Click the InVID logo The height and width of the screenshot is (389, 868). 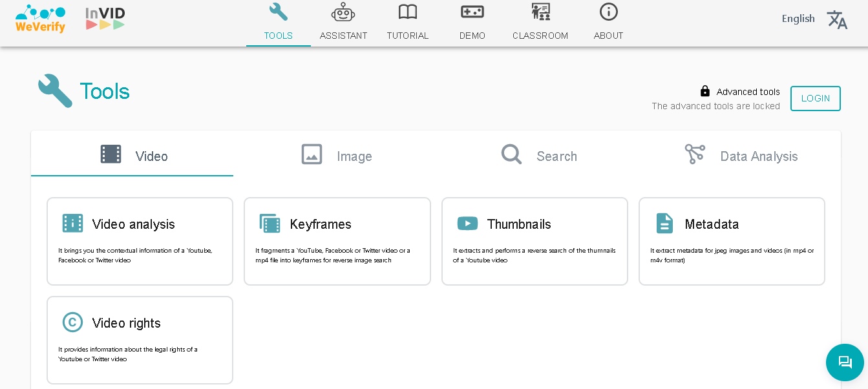point(105,18)
